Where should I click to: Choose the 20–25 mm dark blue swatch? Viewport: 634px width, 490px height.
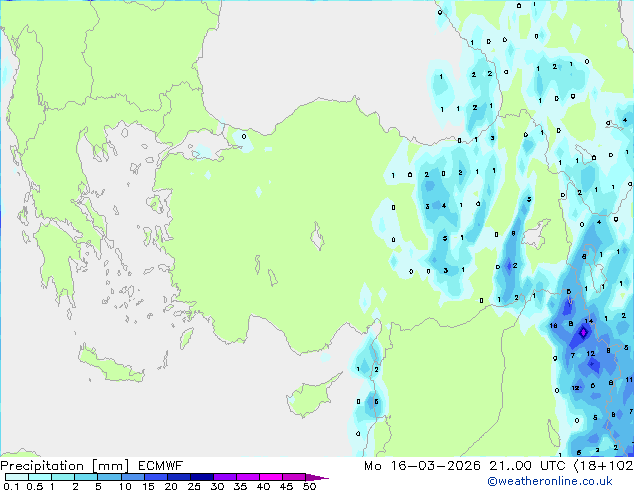coord(179,477)
